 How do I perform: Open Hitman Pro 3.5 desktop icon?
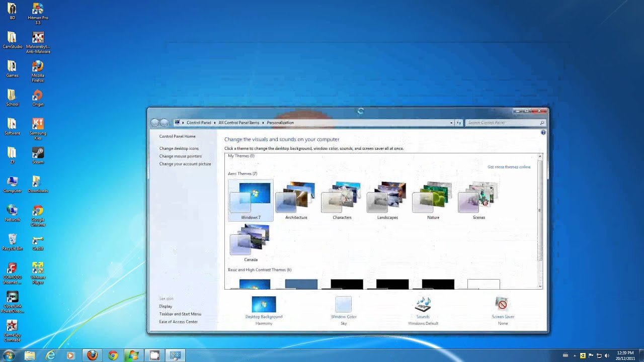(38, 14)
